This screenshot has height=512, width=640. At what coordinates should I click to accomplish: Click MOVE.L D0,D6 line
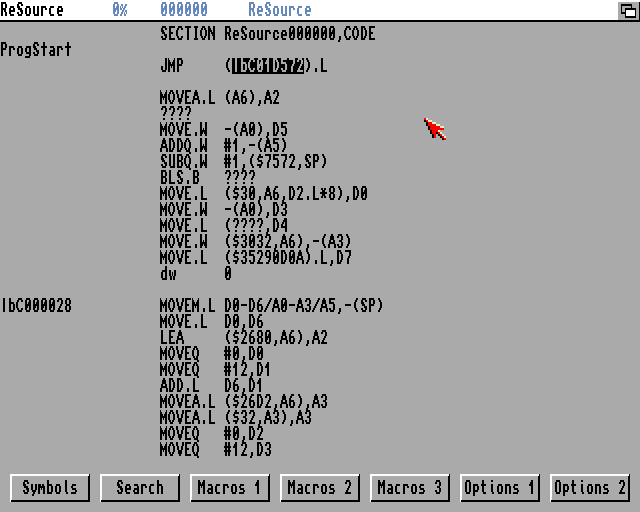(x=212, y=322)
